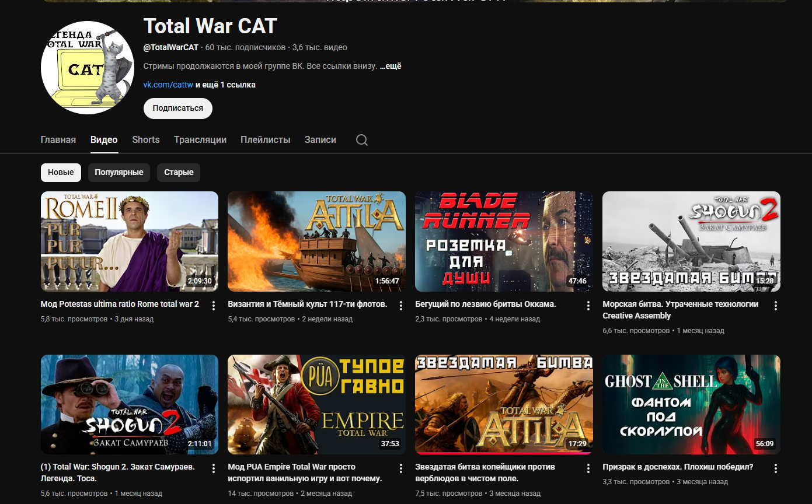Click the 1:56:47 duration badge
The width and height of the screenshot is (812, 504).
click(387, 281)
